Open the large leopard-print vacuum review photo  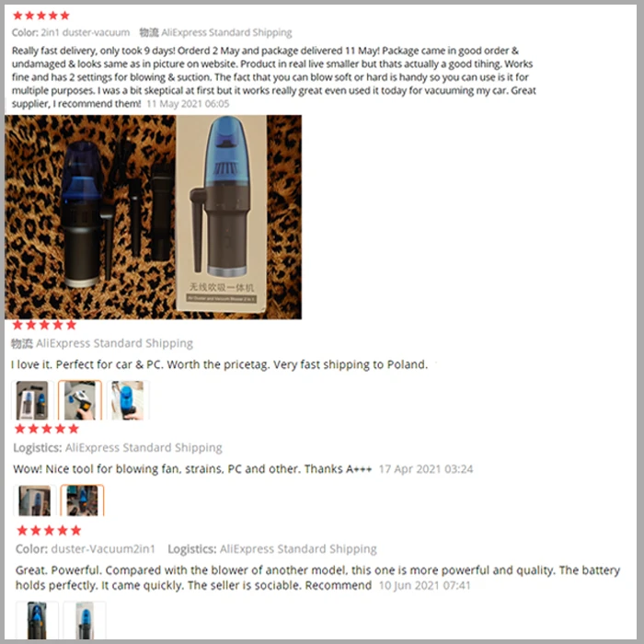(x=153, y=217)
